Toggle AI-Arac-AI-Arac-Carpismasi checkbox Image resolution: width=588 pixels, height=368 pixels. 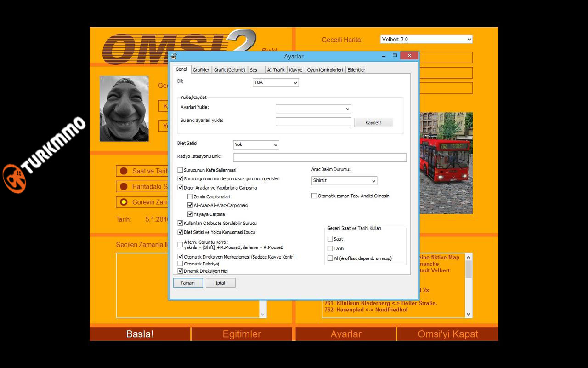[190, 205]
